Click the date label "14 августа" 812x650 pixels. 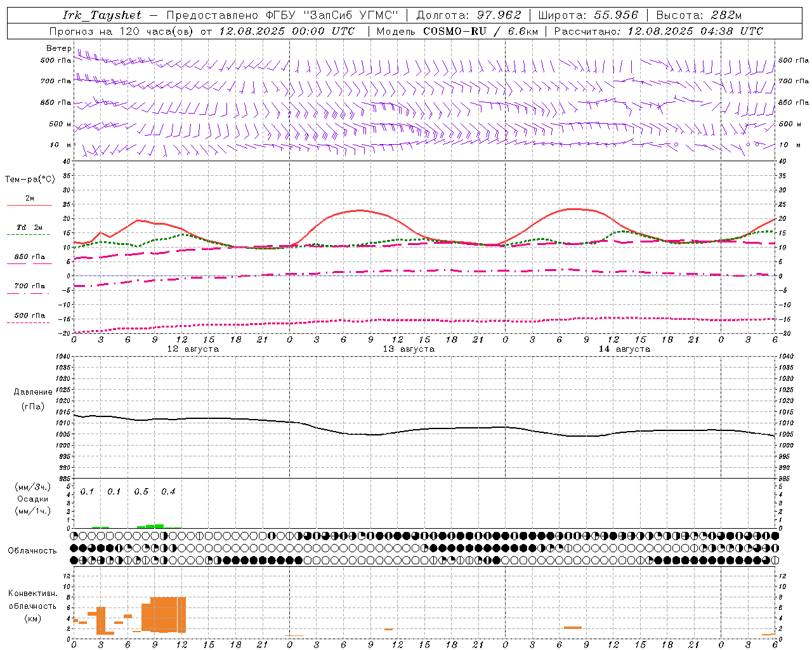(x=624, y=349)
